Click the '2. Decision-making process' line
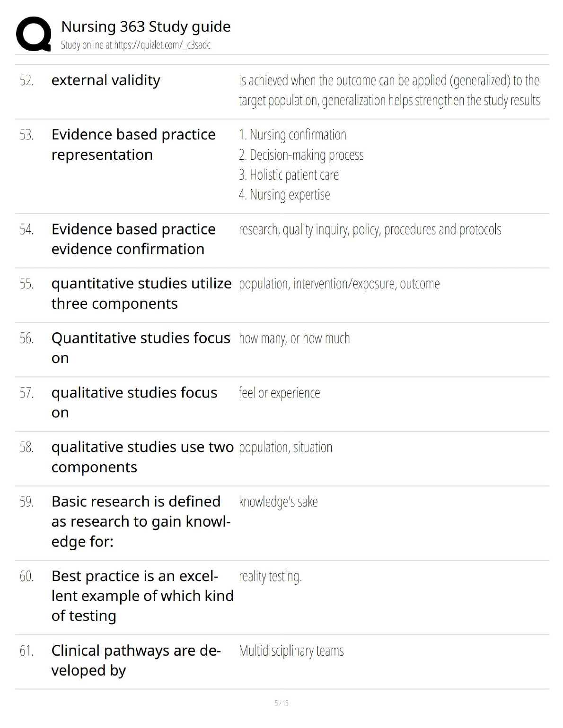 tap(301, 155)
